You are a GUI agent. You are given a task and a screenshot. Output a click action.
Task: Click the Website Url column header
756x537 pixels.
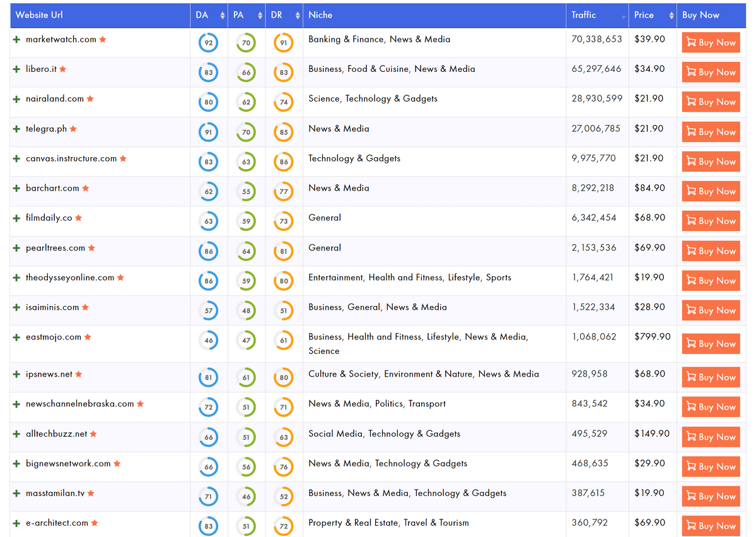tap(100, 15)
